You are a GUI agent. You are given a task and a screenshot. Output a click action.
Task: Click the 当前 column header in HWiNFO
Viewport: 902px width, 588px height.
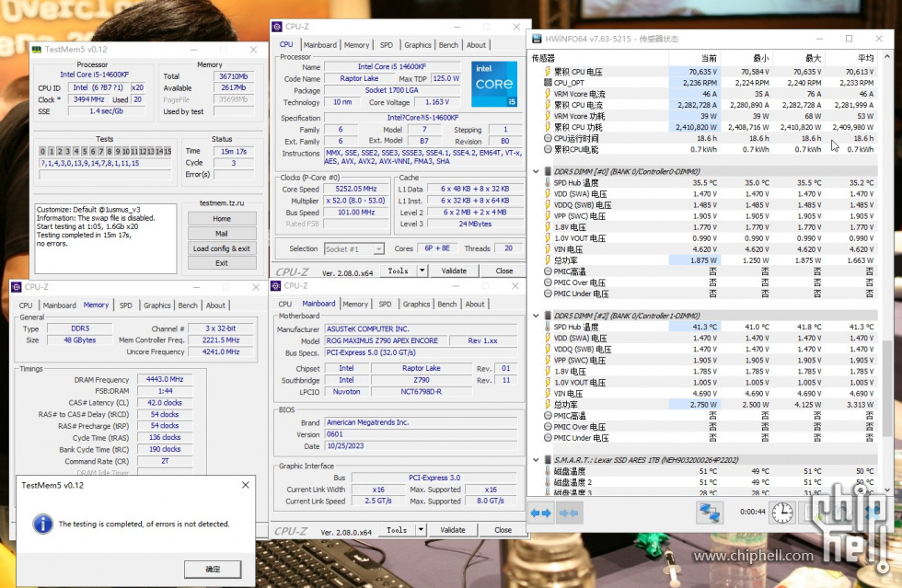point(694,58)
